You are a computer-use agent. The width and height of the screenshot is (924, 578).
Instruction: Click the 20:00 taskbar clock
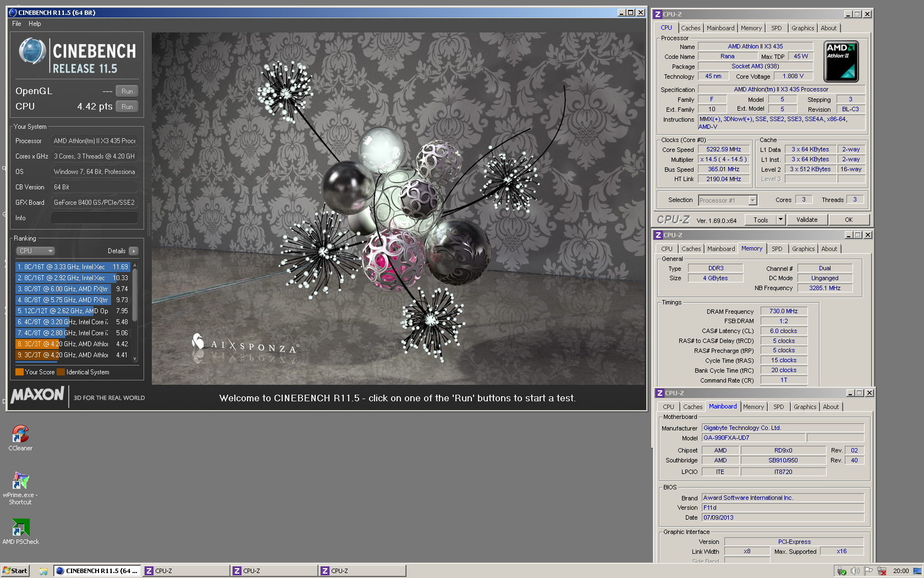901,571
